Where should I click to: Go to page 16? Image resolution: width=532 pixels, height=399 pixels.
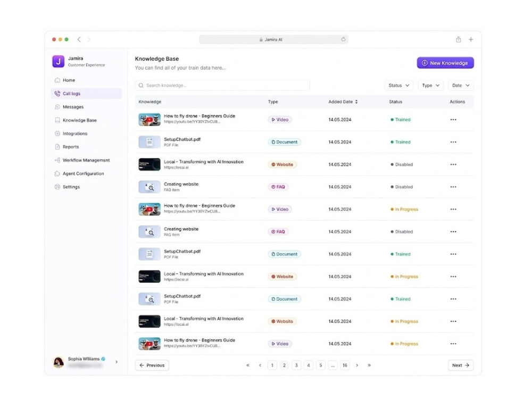[x=345, y=365]
